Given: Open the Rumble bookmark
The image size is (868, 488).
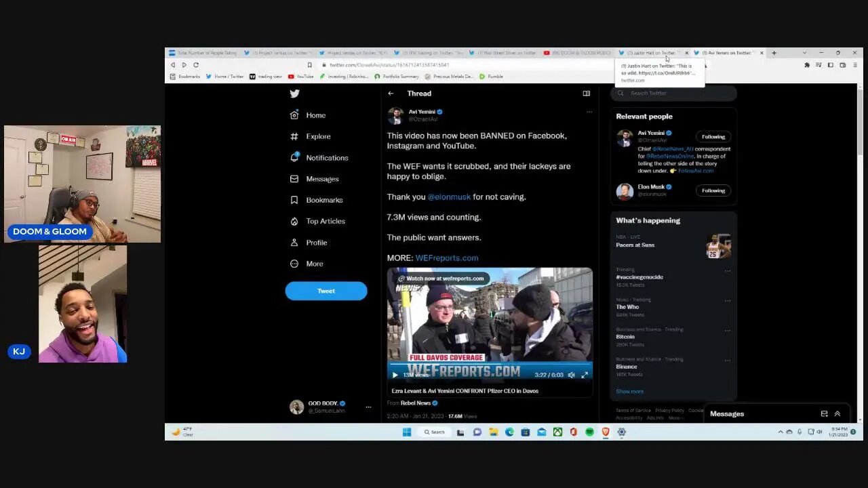Looking at the screenshot, I should point(491,77).
